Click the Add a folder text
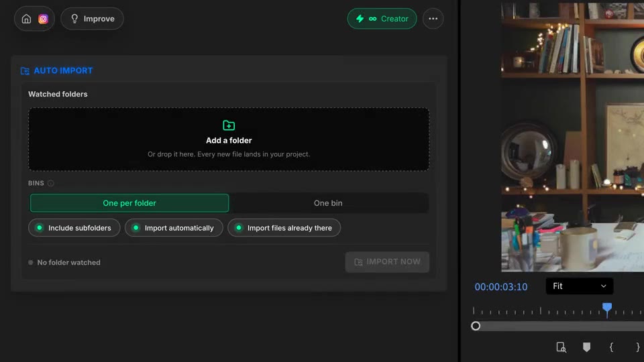The image size is (644, 362). (229, 140)
